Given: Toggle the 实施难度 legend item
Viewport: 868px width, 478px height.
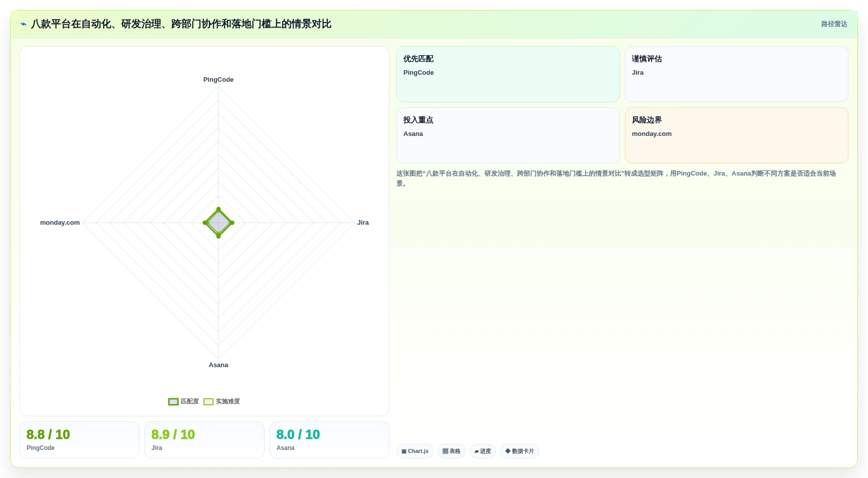Looking at the screenshot, I should 222,401.
